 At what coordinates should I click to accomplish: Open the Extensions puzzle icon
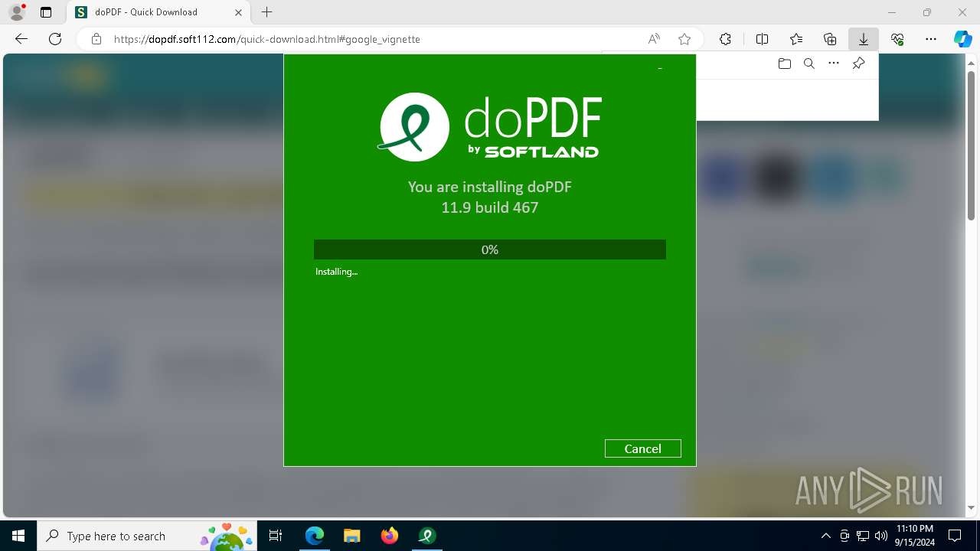click(725, 39)
